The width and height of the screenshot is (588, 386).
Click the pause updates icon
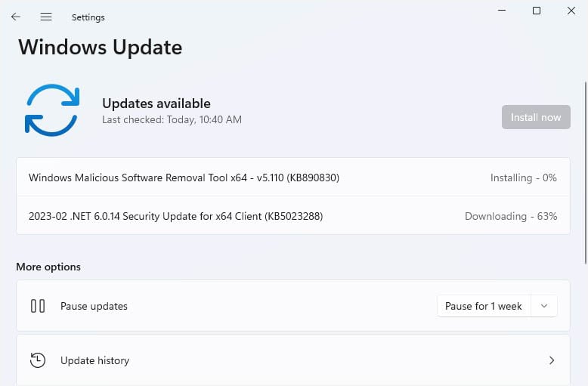[x=38, y=306]
